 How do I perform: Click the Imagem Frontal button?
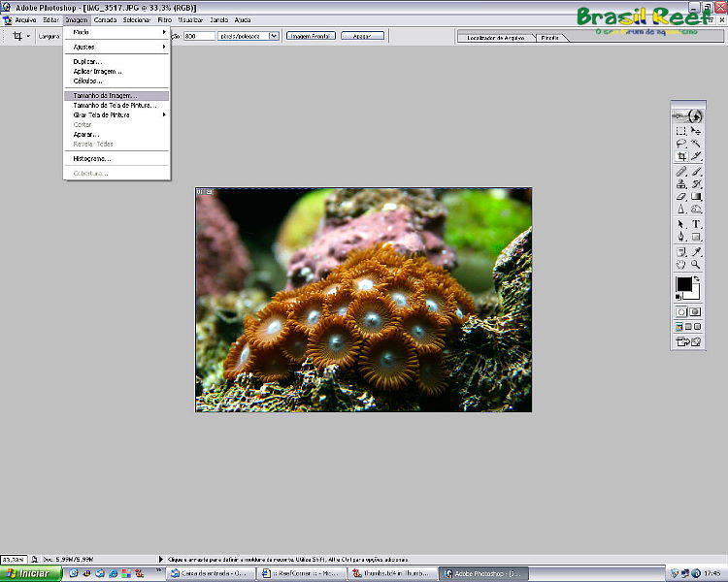pos(310,36)
